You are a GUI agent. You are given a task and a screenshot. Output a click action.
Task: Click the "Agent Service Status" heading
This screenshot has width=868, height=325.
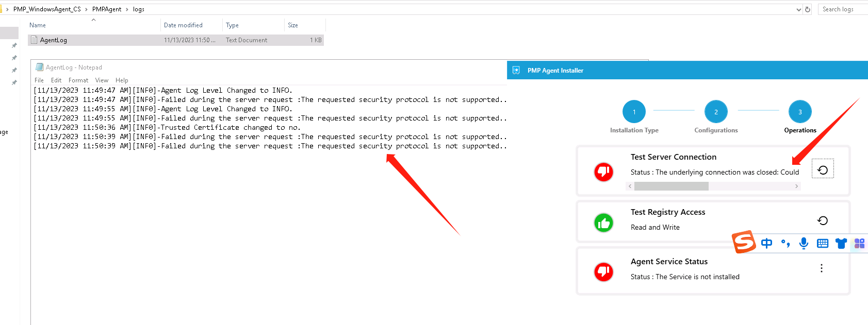pyautogui.click(x=669, y=262)
